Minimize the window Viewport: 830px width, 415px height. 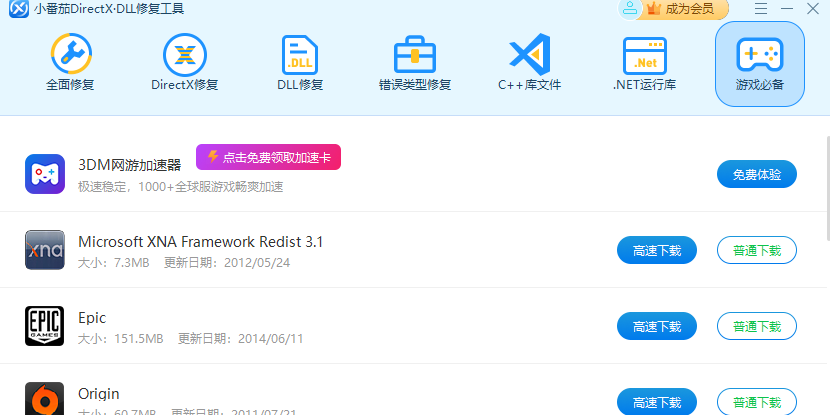pyautogui.click(x=787, y=9)
